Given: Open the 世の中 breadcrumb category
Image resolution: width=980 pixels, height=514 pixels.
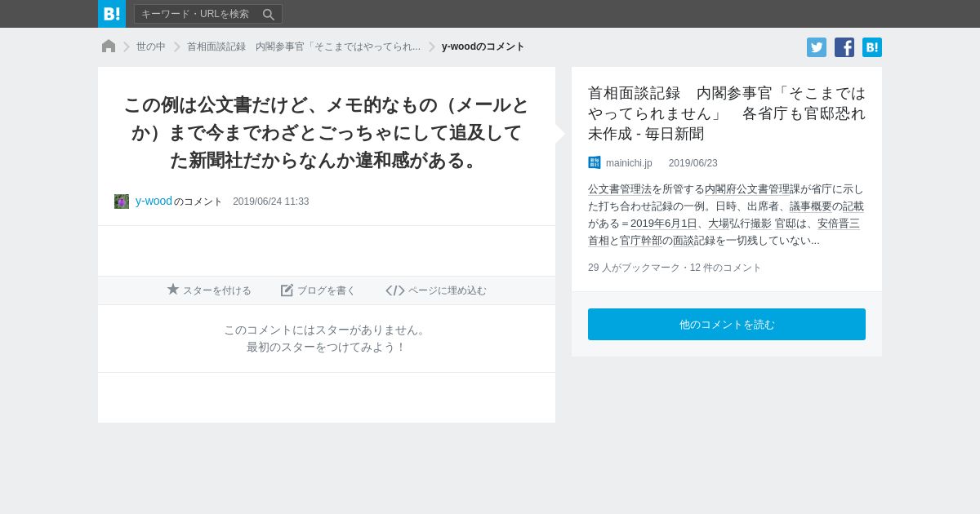Looking at the screenshot, I should coord(151,47).
